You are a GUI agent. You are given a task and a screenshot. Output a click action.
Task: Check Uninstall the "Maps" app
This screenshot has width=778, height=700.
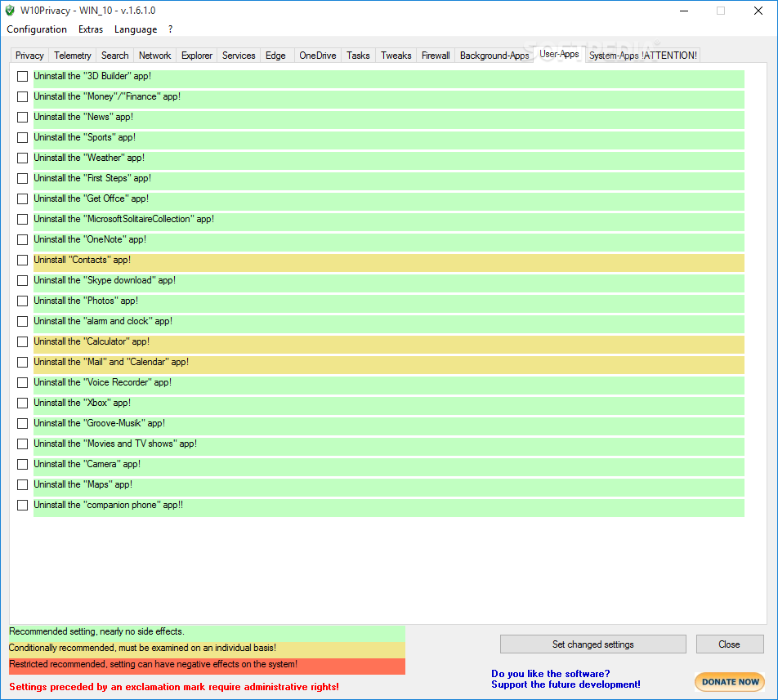[x=22, y=485]
